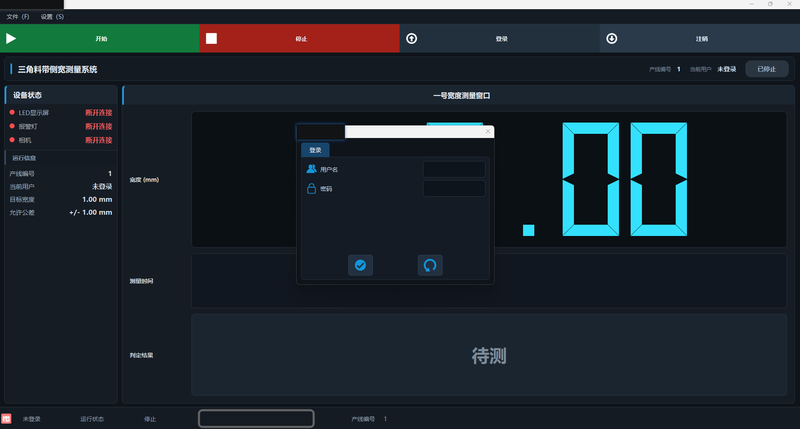800x429 pixels.
Task: Focus the 密码 input field
Action: click(454, 189)
